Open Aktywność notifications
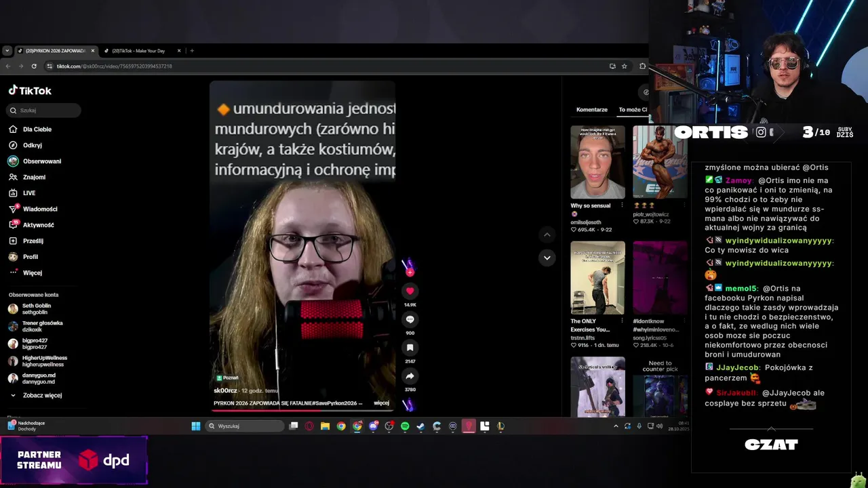Screen dimensions: 868x488 [x=31, y=225]
